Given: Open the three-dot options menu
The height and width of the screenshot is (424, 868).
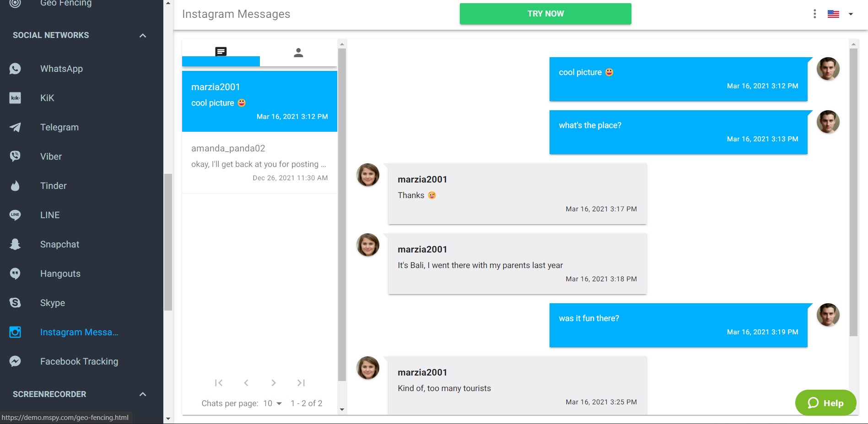Looking at the screenshot, I should tap(814, 14).
